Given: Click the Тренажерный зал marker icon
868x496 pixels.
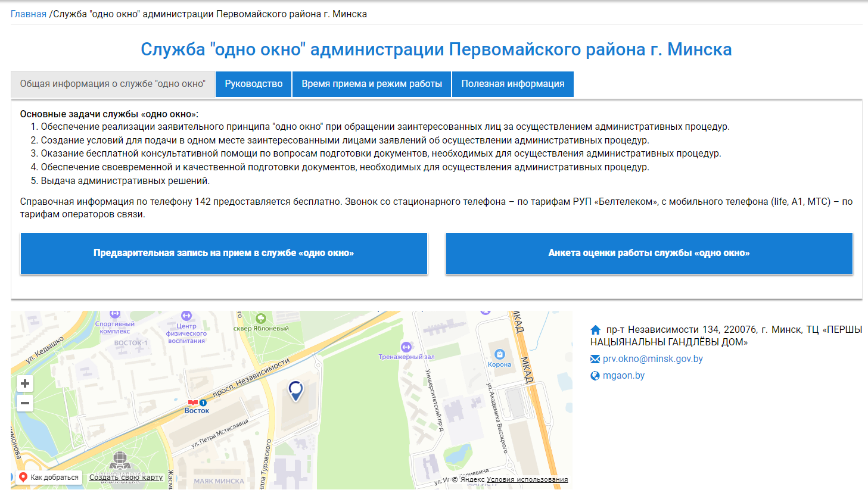Looking at the screenshot, I should tap(406, 347).
